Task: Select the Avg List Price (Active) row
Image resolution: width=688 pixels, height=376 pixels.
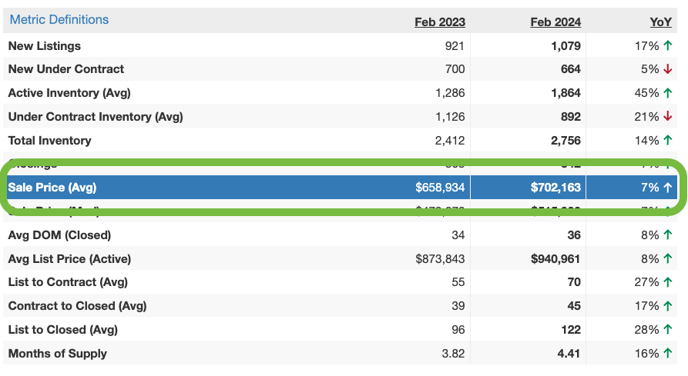Action: [340, 258]
